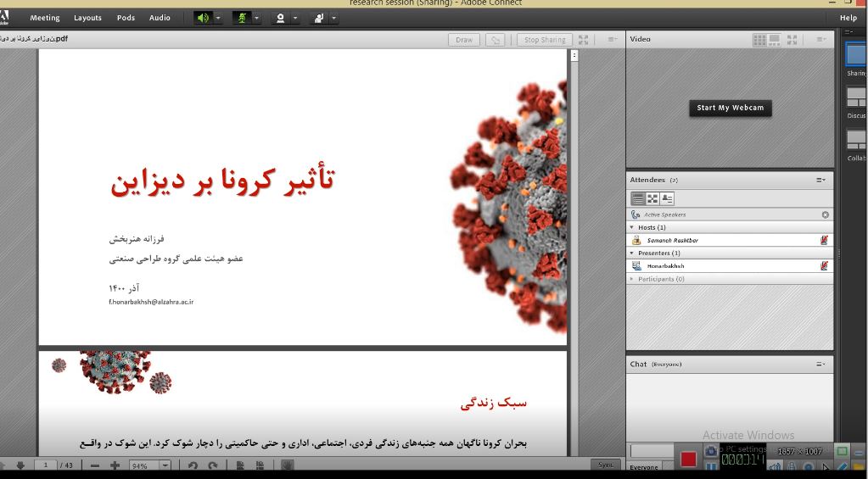Image resolution: width=868 pixels, height=479 pixels.
Task: Stop recording with red square button
Action: (x=688, y=460)
